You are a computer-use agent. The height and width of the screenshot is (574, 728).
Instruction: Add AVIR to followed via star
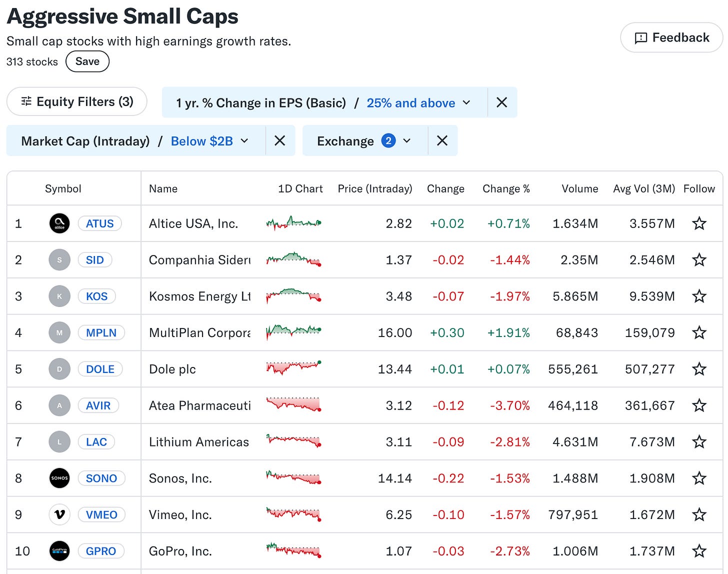(699, 405)
